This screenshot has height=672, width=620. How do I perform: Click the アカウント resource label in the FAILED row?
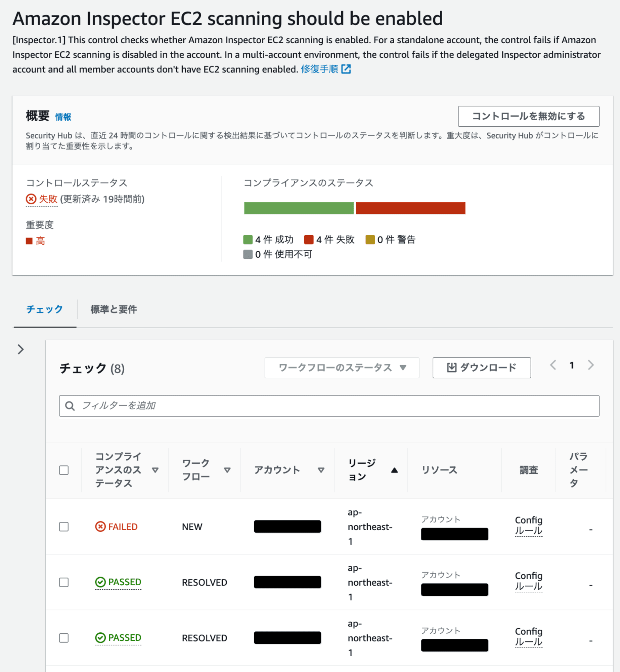point(441,519)
